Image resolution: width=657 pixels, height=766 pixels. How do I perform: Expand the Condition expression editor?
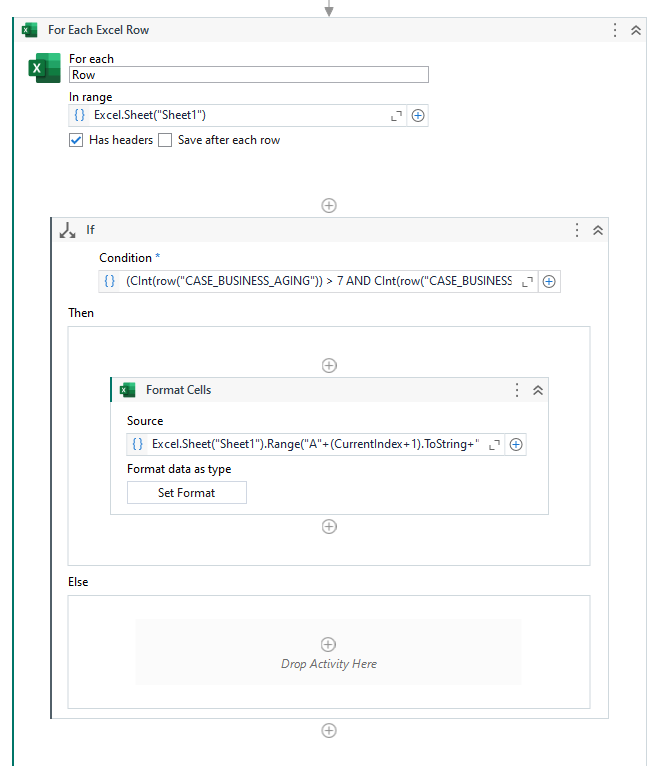(x=527, y=282)
